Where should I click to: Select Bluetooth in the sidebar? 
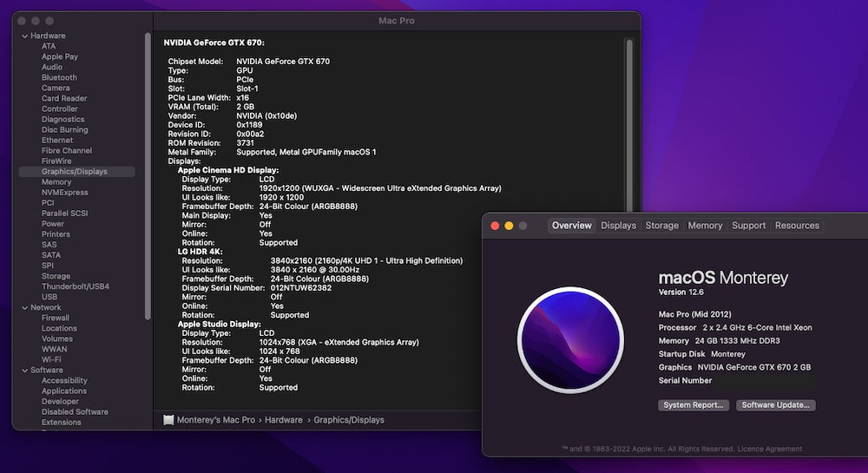click(x=59, y=77)
